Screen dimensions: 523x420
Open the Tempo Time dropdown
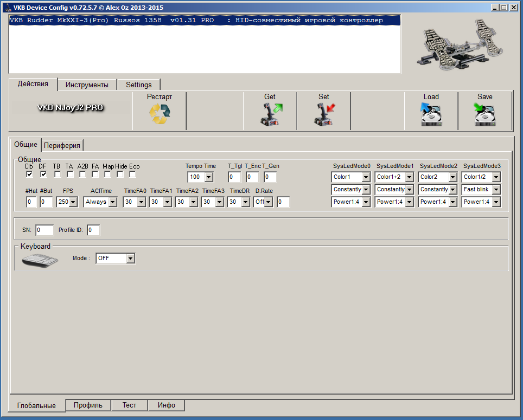click(x=209, y=177)
